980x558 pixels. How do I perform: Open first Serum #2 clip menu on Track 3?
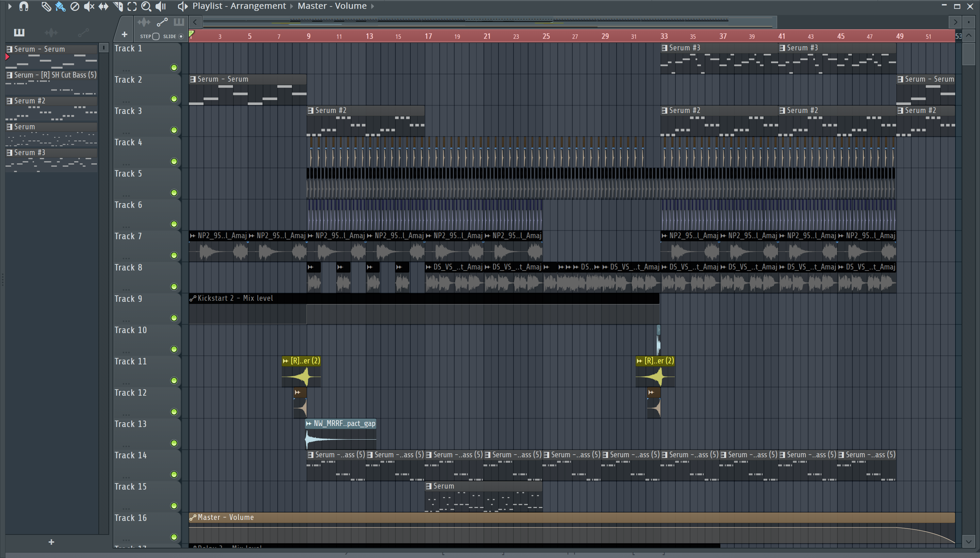(x=310, y=111)
